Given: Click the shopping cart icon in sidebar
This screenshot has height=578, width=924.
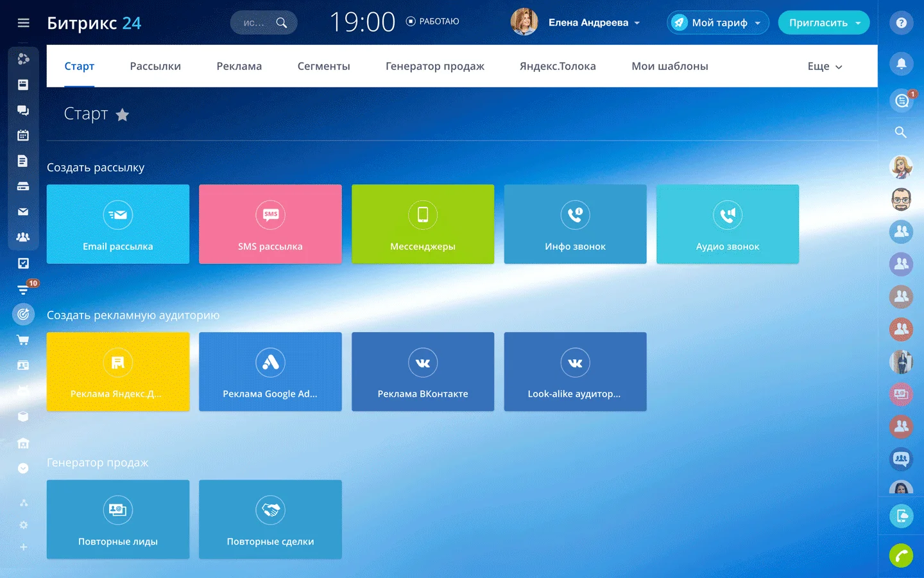Looking at the screenshot, I should pos(23,340).
